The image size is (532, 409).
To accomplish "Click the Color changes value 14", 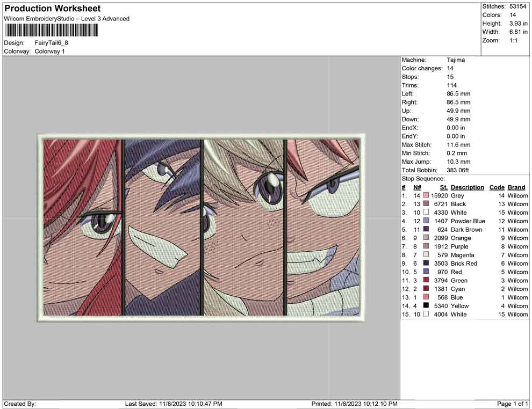I will [x=450, y=68].
